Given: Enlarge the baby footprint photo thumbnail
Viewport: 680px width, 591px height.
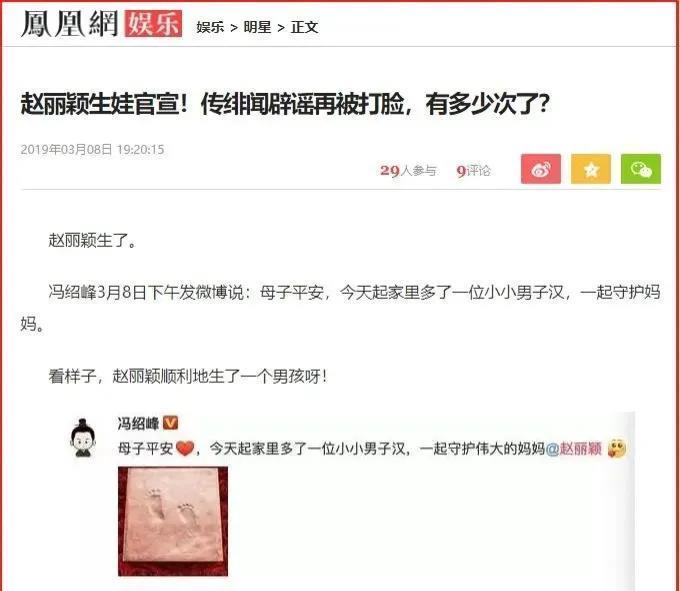Looking at the screenshot, I should 173,521.
